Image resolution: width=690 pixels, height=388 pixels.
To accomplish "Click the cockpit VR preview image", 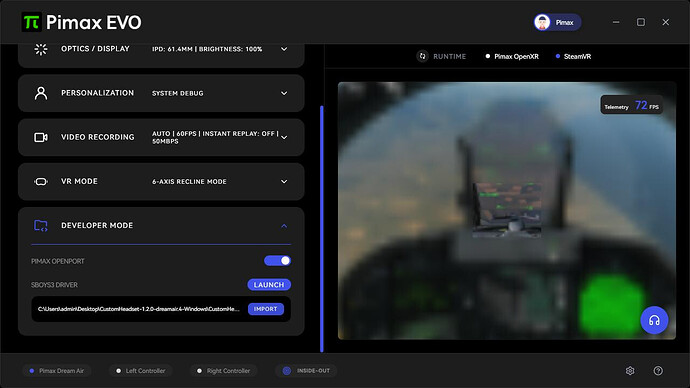I will tap(506, 211).
